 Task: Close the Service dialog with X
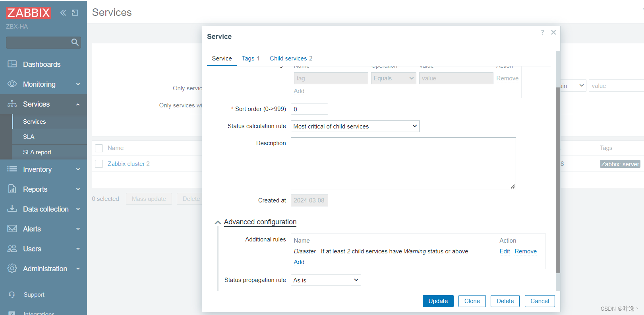click(x=553, y=32)
